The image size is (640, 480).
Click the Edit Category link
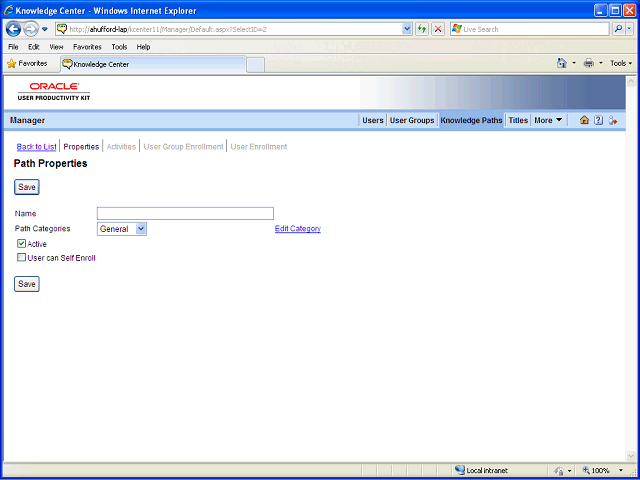click(298, 229)
